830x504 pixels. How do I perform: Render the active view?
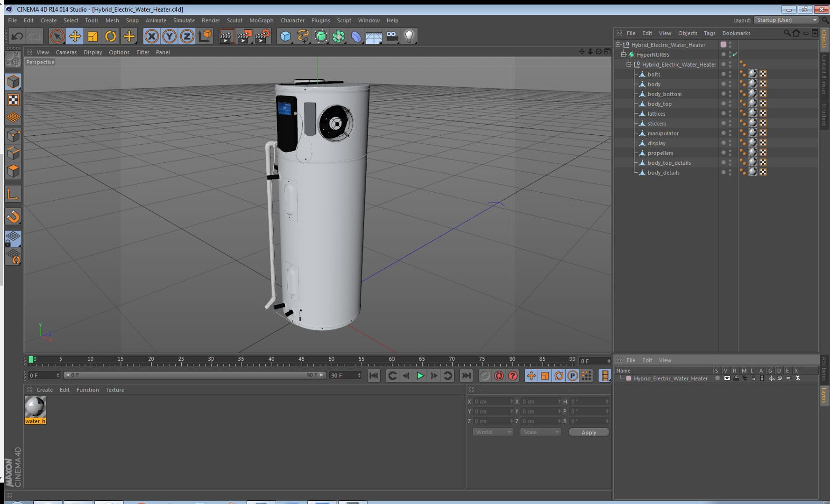(x=227, y=36)
